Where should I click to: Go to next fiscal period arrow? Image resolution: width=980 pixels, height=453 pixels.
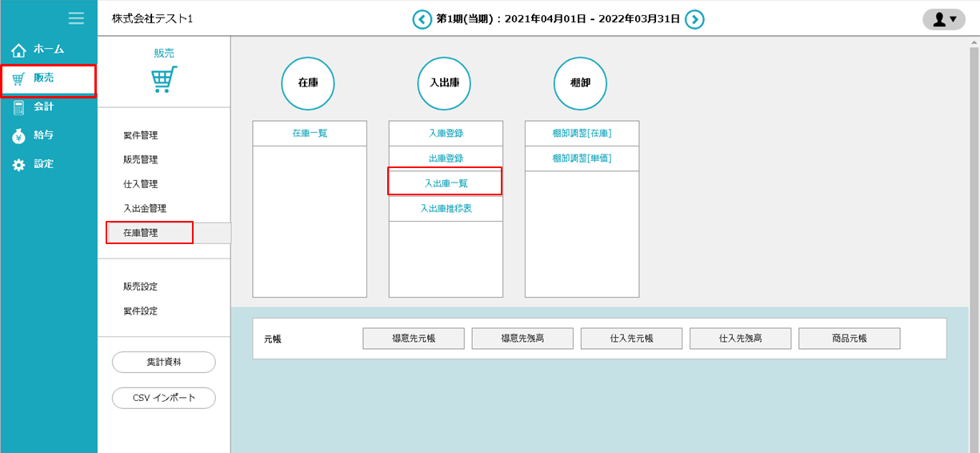(694, 19)
